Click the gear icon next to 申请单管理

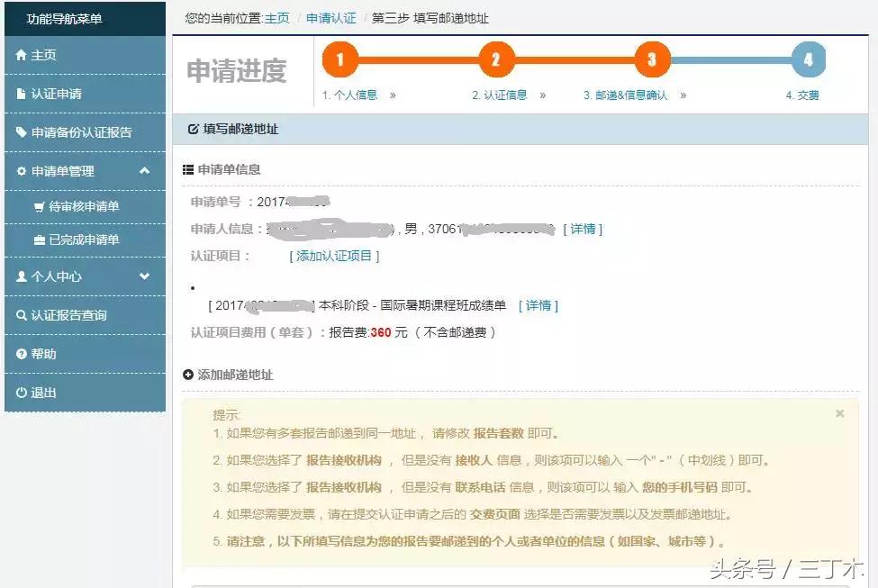click(21, 170)
